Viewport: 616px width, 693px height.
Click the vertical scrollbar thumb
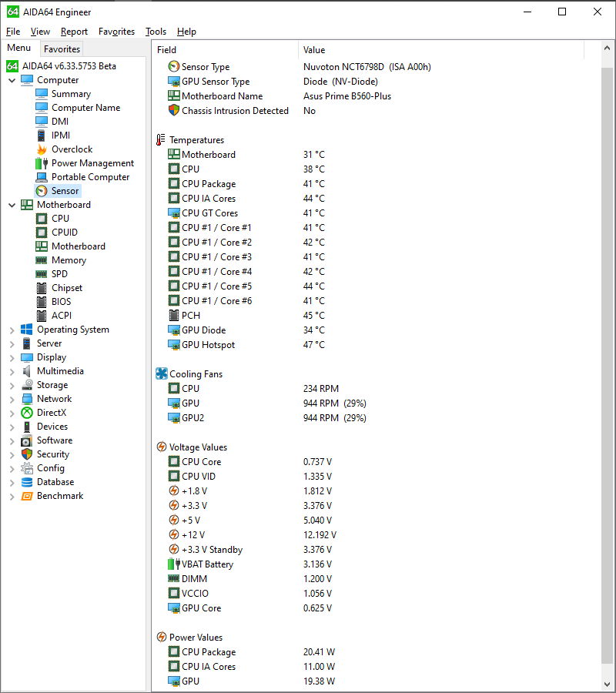click(608, 366)
